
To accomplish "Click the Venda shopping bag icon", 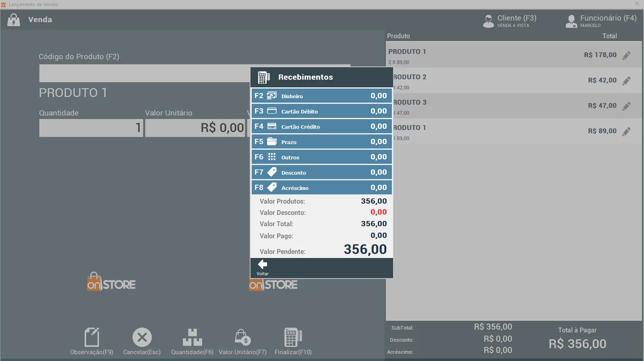I will [x=14, y=20].
